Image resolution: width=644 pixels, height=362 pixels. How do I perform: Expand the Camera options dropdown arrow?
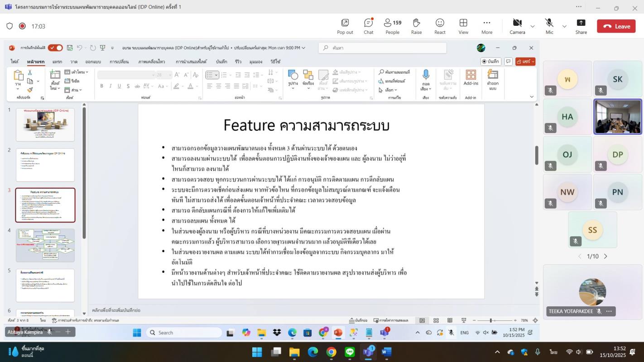(532, 26)
